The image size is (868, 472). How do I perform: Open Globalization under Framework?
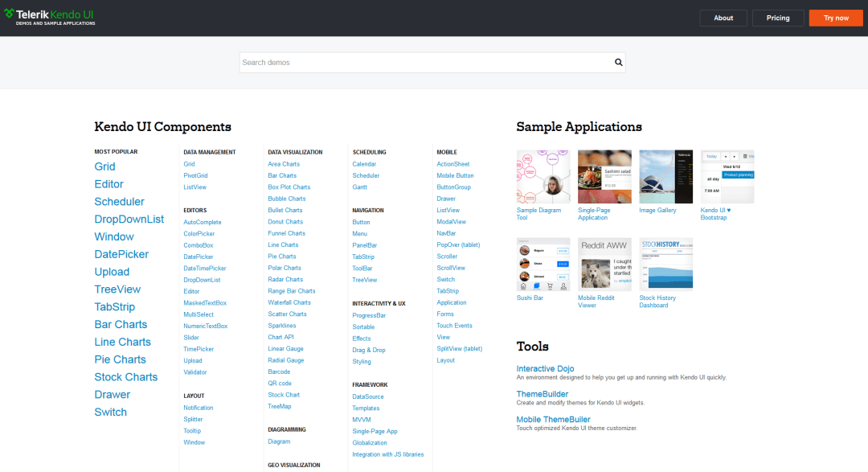pyautogui.click(x=369, y=442)
